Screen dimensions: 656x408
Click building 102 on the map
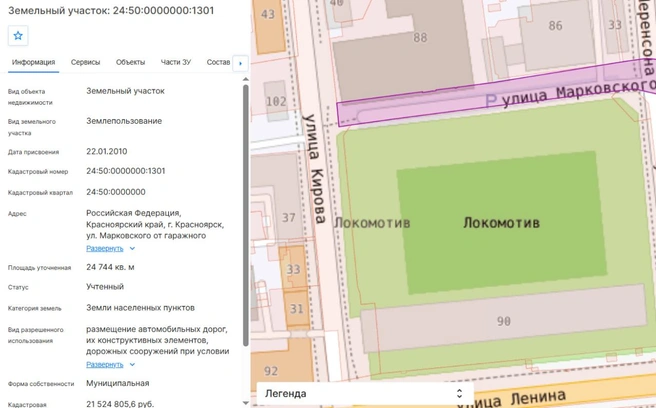[276, 101]
